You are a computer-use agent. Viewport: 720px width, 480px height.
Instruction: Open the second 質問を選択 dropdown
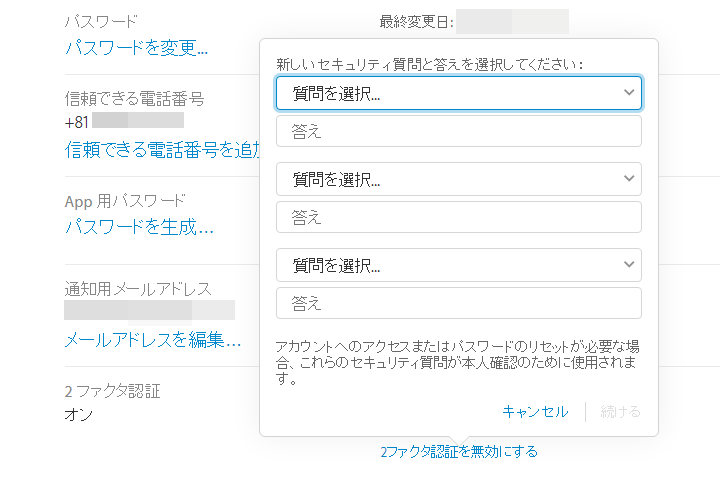coord(458,179)
